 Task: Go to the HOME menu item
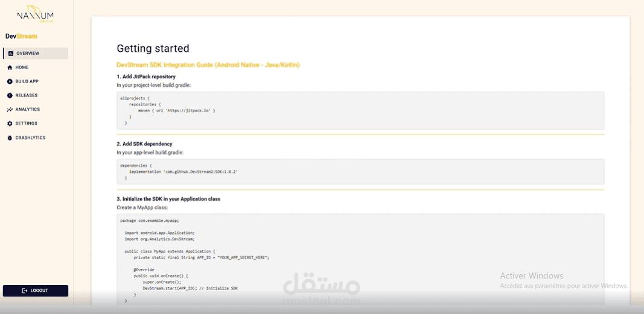pyautogui.click(x=36, y=68)
